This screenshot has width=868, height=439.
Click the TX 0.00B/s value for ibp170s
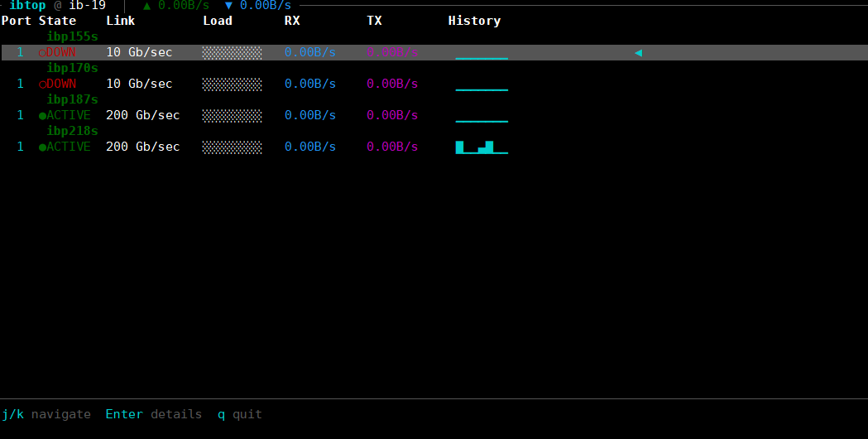(x=392, y=84)
